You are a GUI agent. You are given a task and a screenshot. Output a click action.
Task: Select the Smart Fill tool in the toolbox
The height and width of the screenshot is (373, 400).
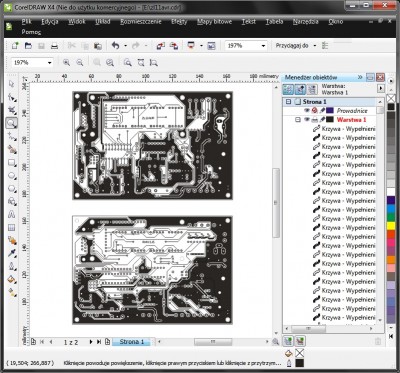[x=12, y=149]
